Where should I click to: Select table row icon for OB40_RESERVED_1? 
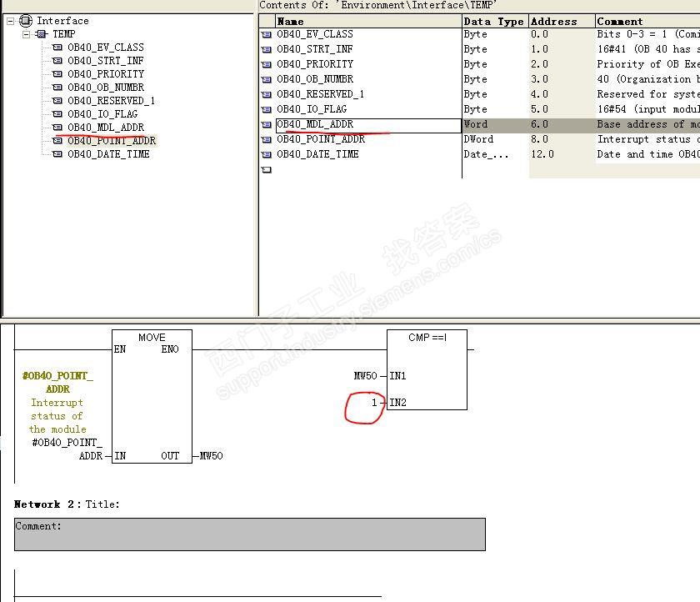267,95
